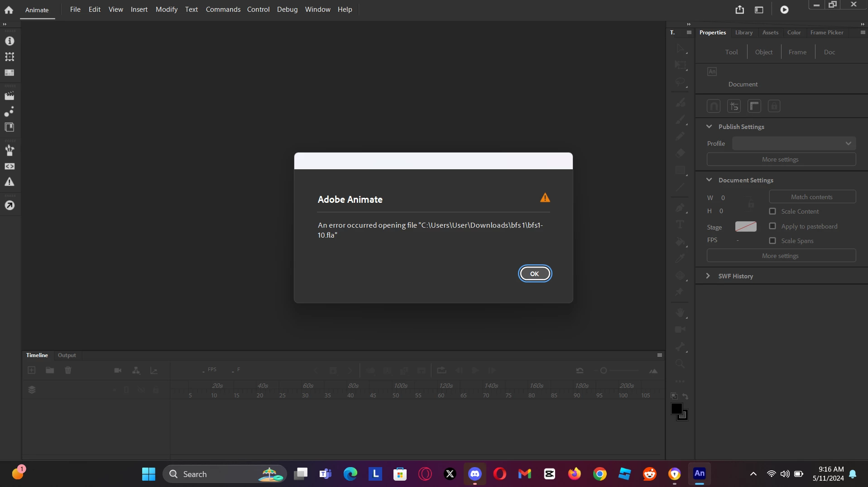Click the Delete layer trash icon
Image resolution: width=868 pixels, height=487 pixels.
tap(68, 370)
